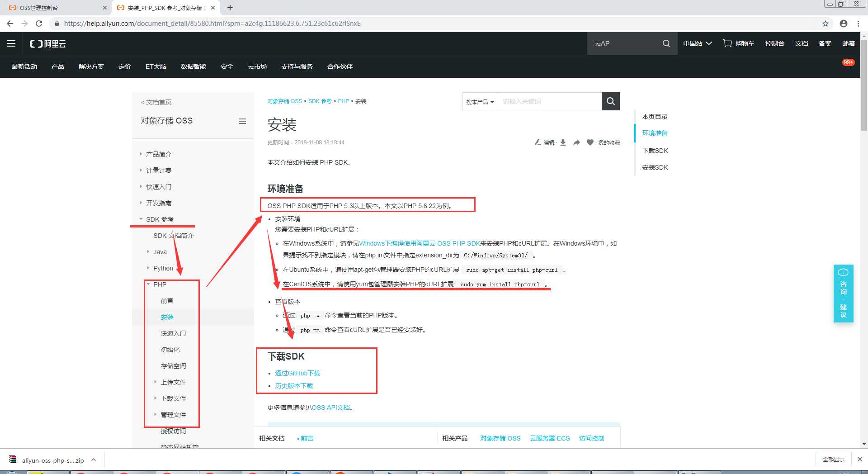Jump to 安装SDK in page contents
Viewport: 868px width, 474px height.
(x=655, y=167)
